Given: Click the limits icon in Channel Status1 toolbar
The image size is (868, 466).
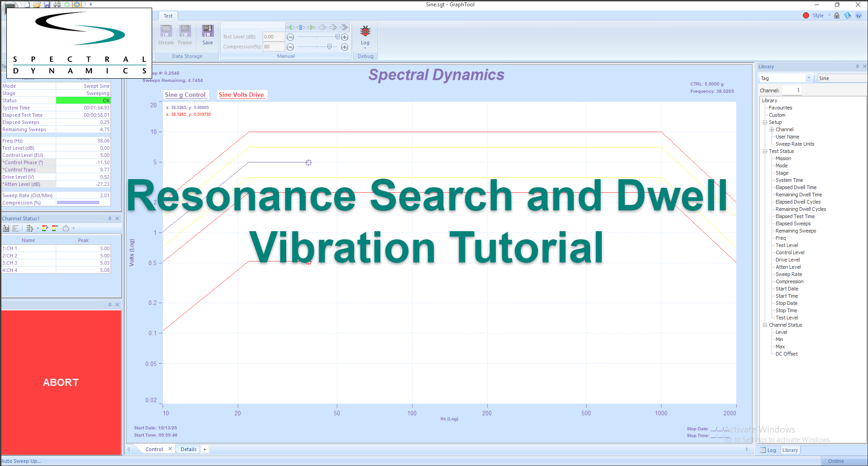Looking at the screenshot, I should [x=44, y=228].
